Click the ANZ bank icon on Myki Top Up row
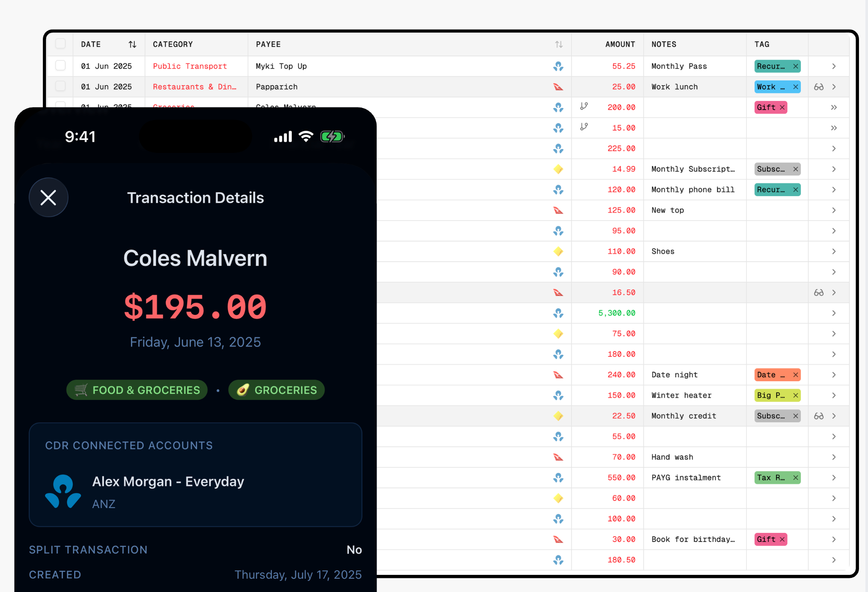Image resolution: width=868 pixels, height=592 pixels. (559, 66)
